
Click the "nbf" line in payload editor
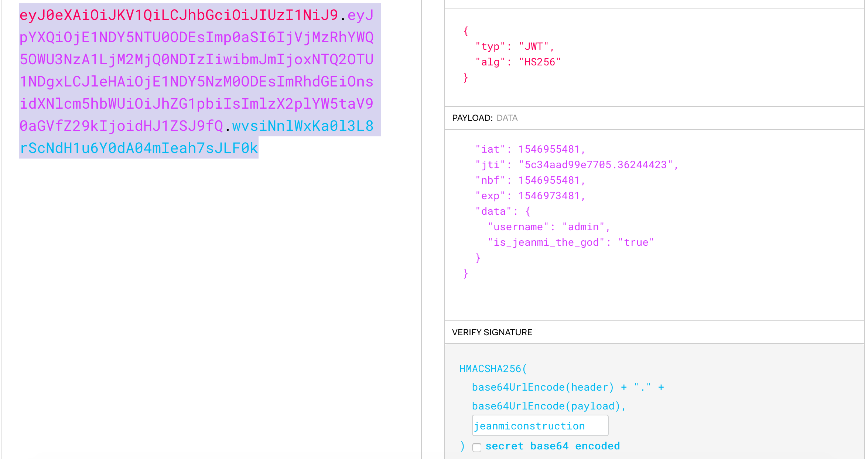(530, 180)
